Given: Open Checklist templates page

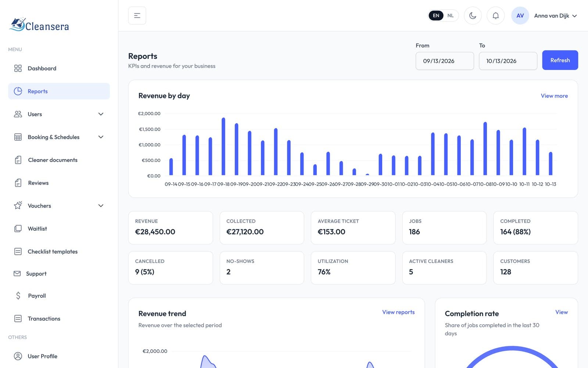Looking at the screenshot, I should coord(59,252).
